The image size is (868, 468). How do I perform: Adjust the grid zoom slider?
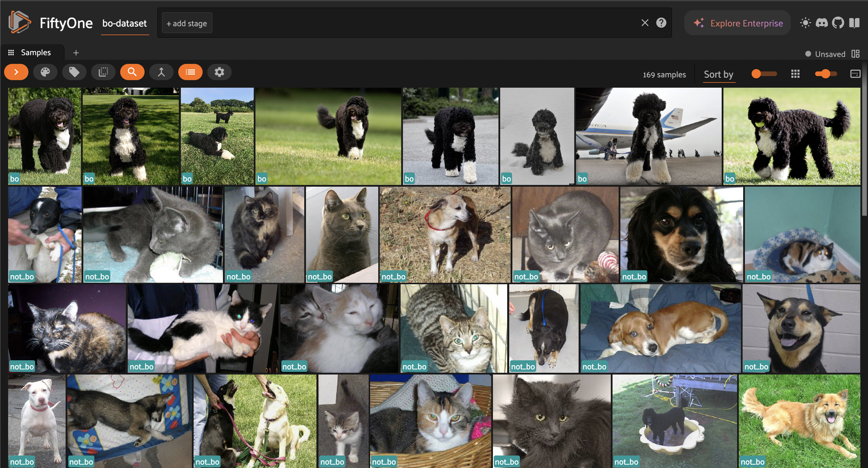[826, 74]
